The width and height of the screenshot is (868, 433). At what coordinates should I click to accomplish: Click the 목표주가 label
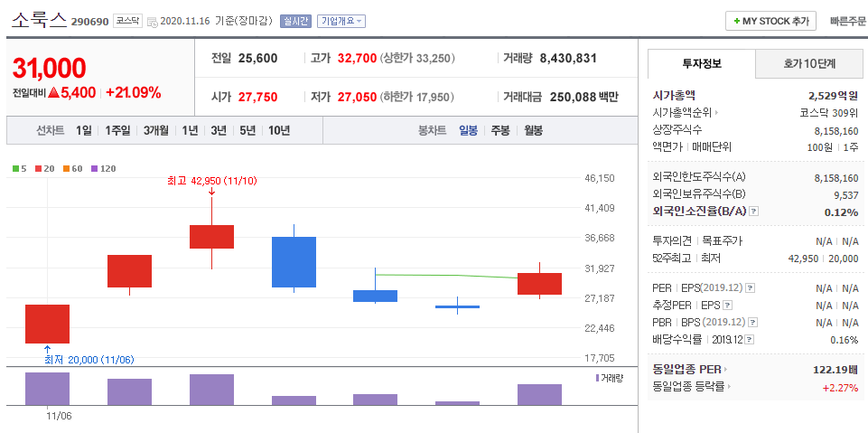coord(722,240)
